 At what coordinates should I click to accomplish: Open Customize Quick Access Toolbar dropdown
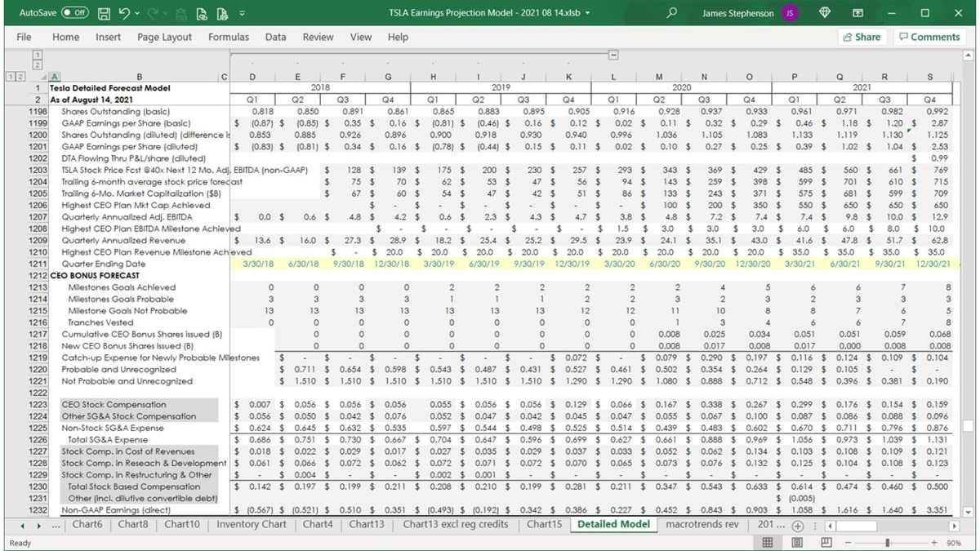[242, 14]
